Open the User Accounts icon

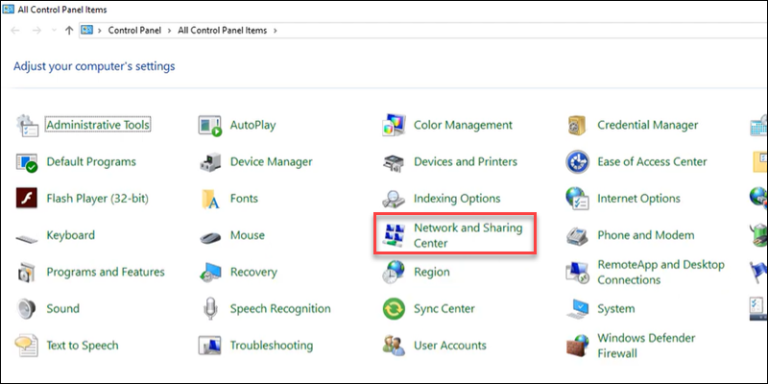click(x=394, y=346)
